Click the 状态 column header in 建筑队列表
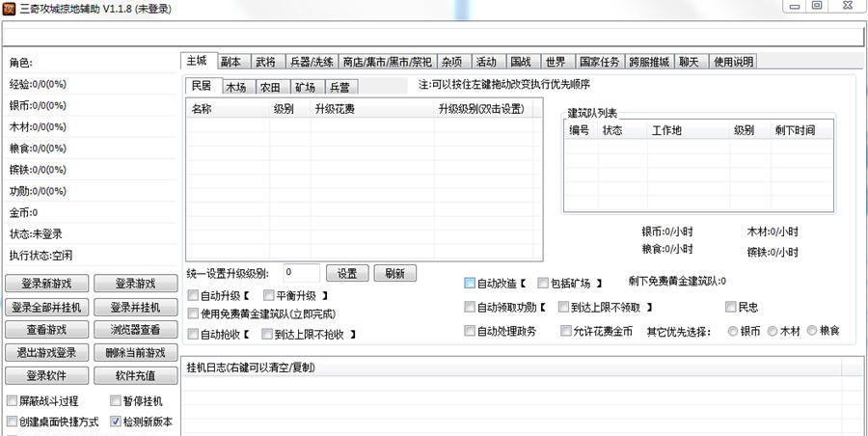868x436 pixels. tap(623, 131)
